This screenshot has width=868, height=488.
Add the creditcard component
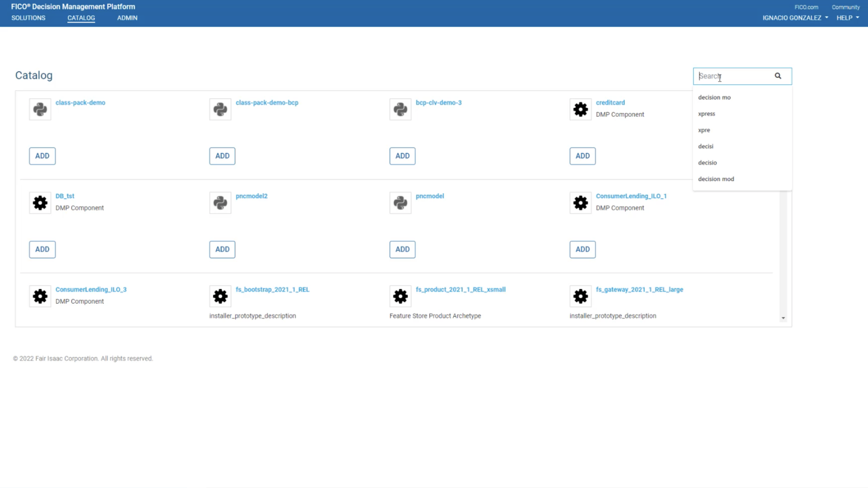(x=583, y=156)
